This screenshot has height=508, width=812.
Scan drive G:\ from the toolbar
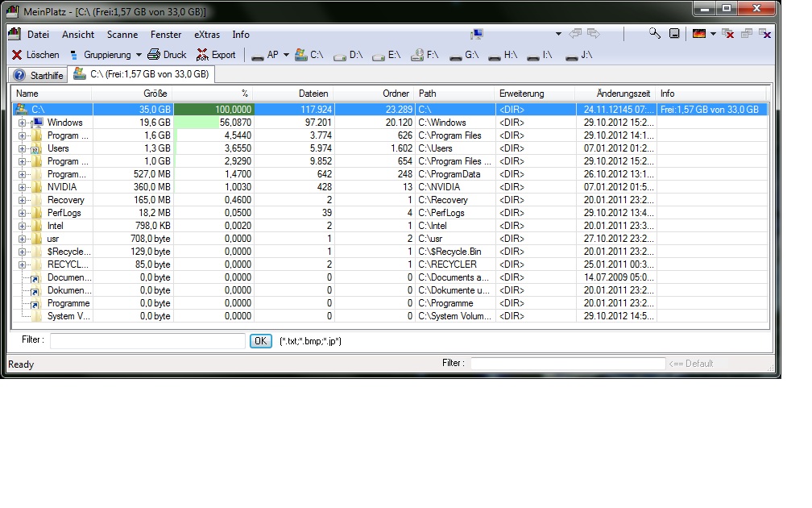coord(464,55)
